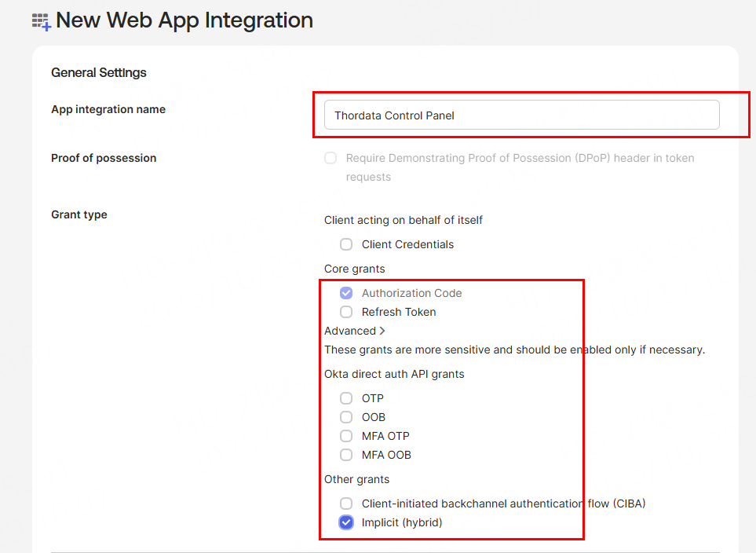Enable the MFA OTP checkbox
The width and height of the screenshot is (756, 553).
click(x=346, y=436)
